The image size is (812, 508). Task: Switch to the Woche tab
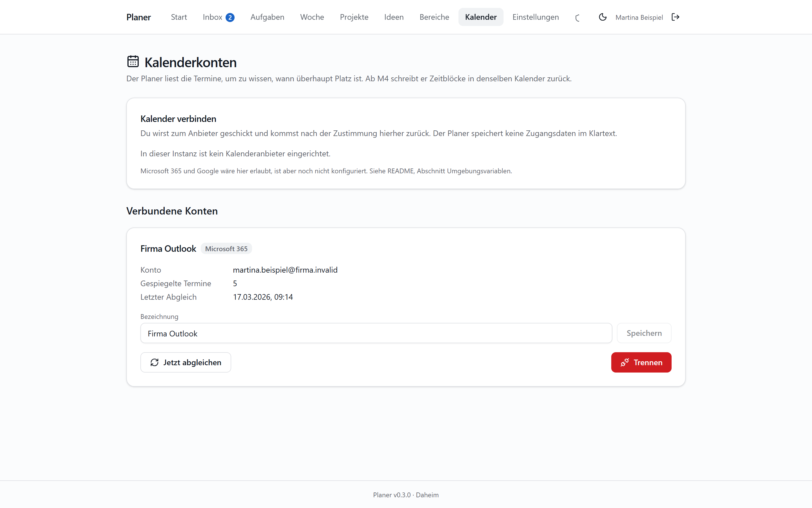point(312,17)
